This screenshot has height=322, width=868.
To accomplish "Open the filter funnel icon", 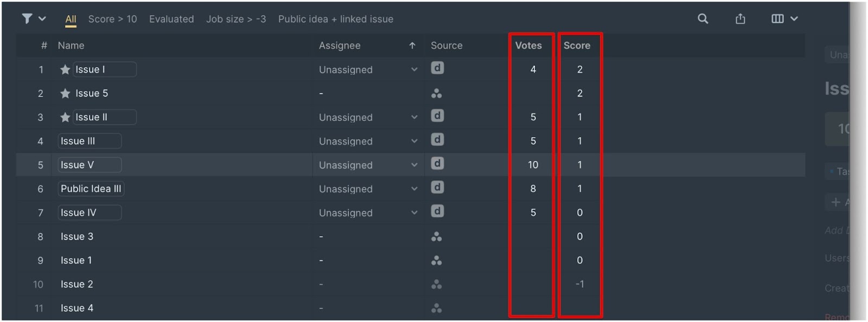I will pyautogui.click(x=27, y=19).
